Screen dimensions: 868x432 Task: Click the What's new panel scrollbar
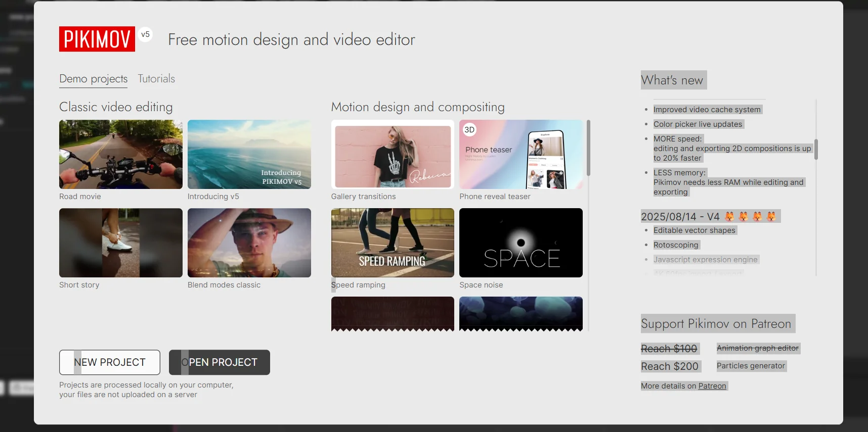(816, 150)
